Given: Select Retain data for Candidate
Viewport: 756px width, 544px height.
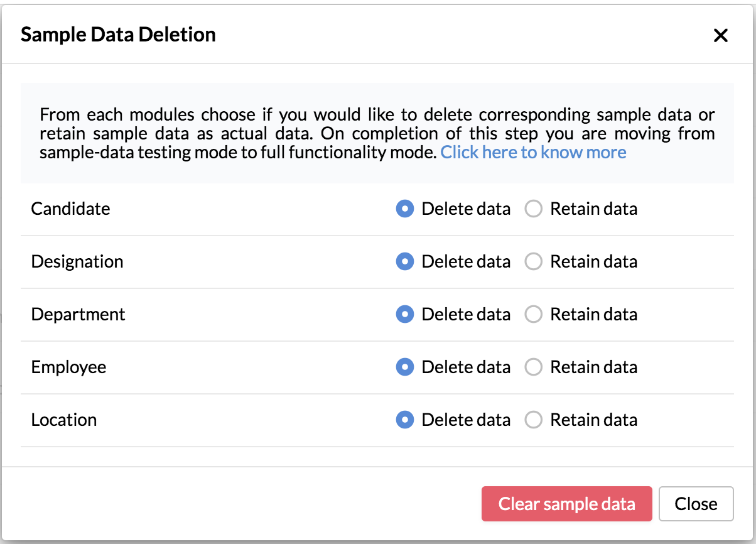Looking at the screenshot, I should [x=533, y=209].
